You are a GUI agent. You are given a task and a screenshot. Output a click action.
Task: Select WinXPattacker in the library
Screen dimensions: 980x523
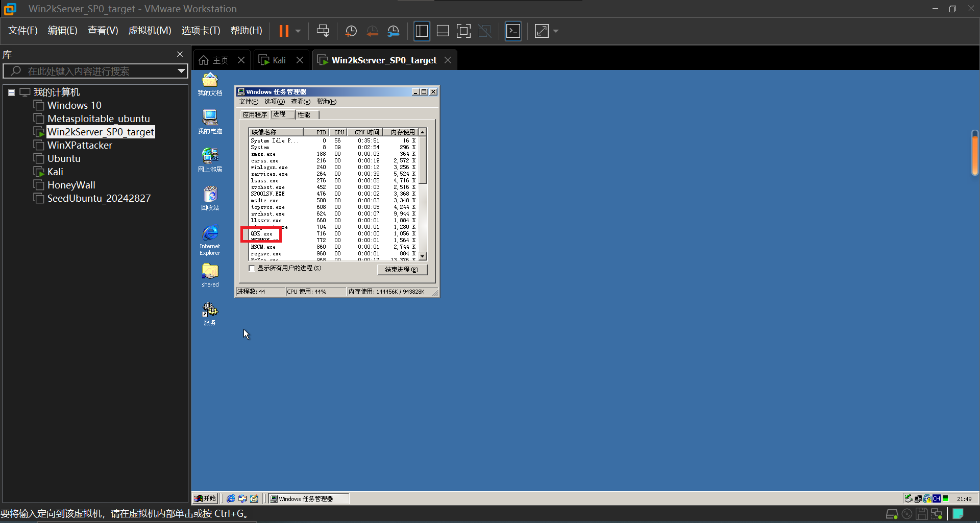tap(80, 145)
